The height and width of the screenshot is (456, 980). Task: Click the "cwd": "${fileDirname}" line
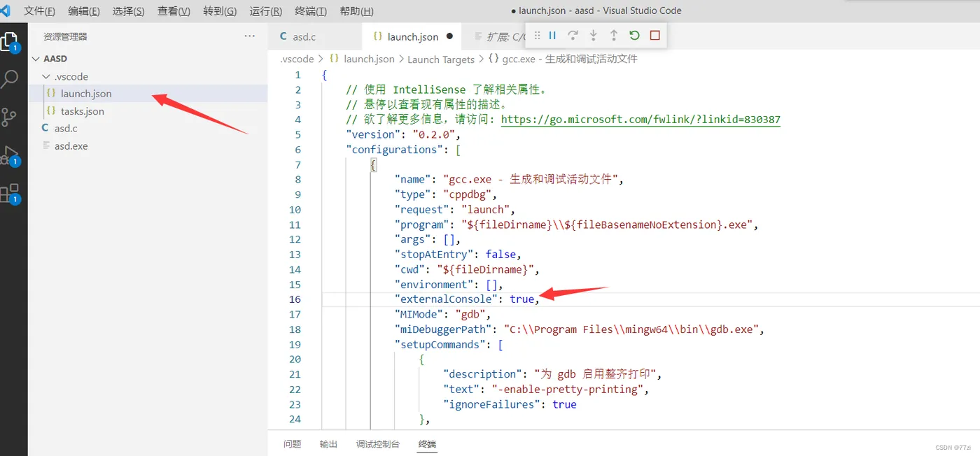click(x=467, y=269)
